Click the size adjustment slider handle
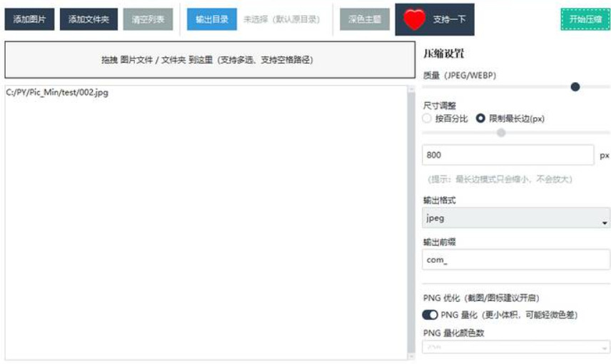This screenshot has height=364, width=611. point(501,133)
